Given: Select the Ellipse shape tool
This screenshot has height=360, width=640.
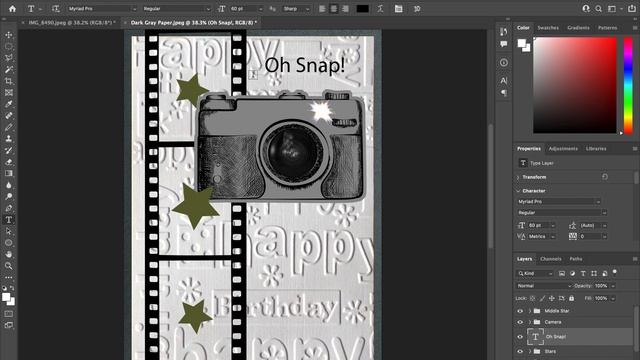Looking at the screenshot, I should coord(9,243).
